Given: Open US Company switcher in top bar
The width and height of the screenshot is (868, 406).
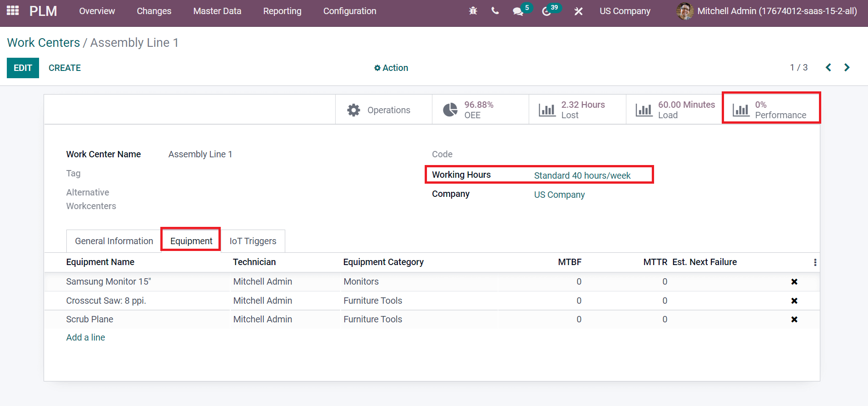Looking at the screenshot, I should coord(625,11).
